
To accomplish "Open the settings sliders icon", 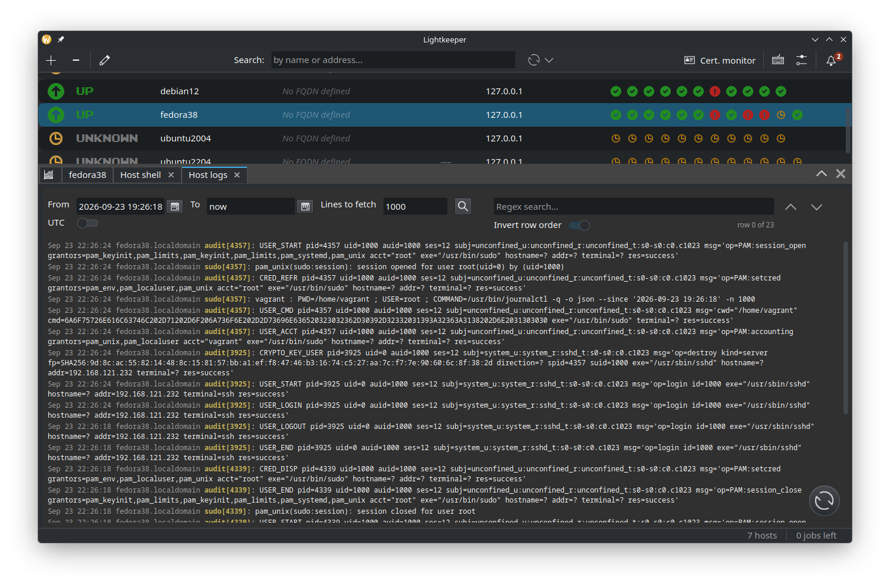I will (802, 60).
